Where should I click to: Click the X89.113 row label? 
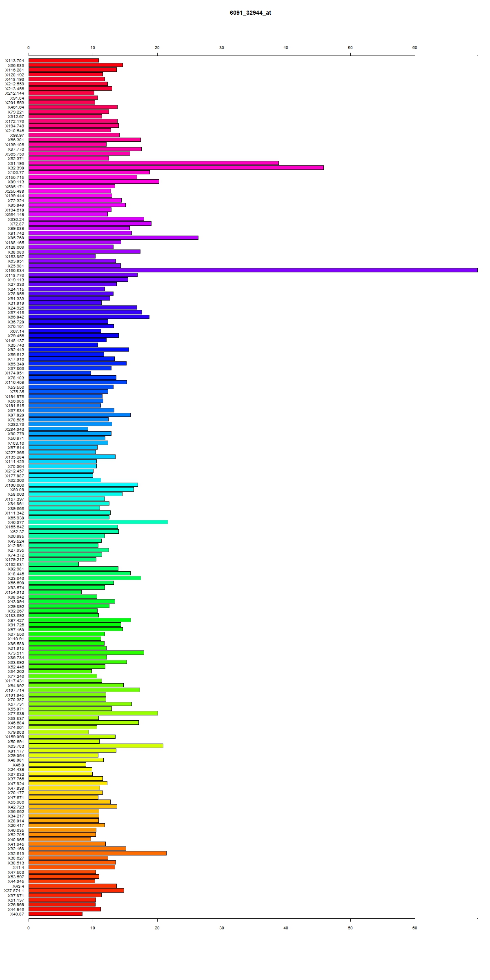(16, 182)
